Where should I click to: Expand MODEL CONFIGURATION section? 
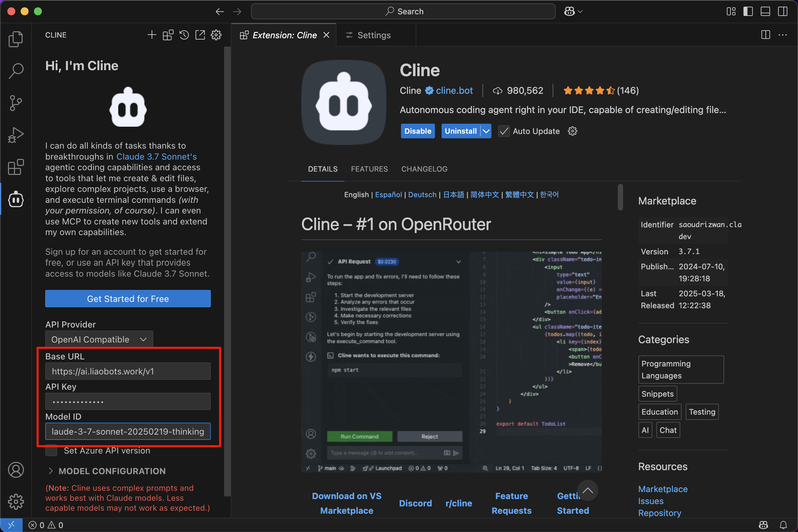(112, 471)
